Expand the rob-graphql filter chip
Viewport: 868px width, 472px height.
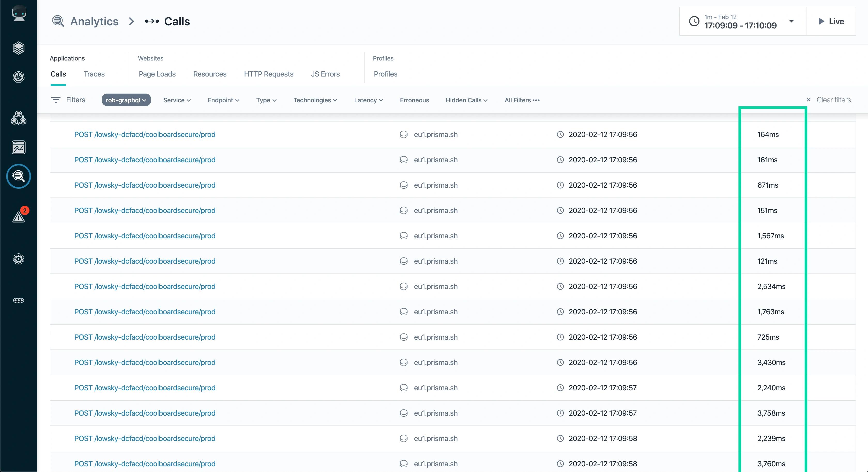pos(126,100)
